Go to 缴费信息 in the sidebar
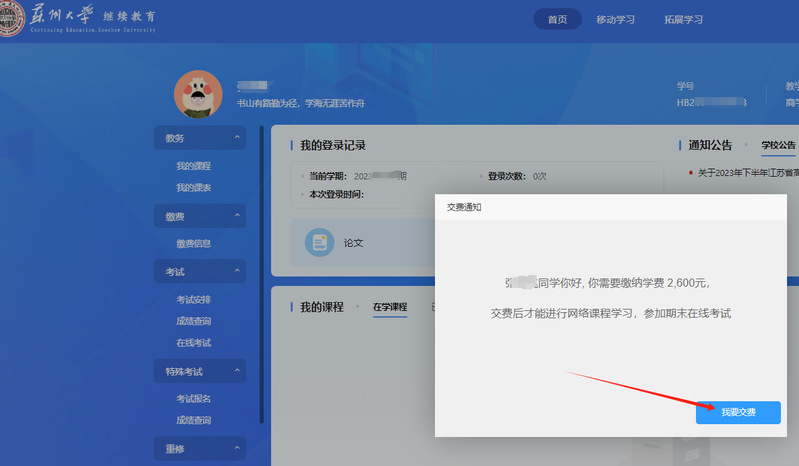 tap(193, 243)
